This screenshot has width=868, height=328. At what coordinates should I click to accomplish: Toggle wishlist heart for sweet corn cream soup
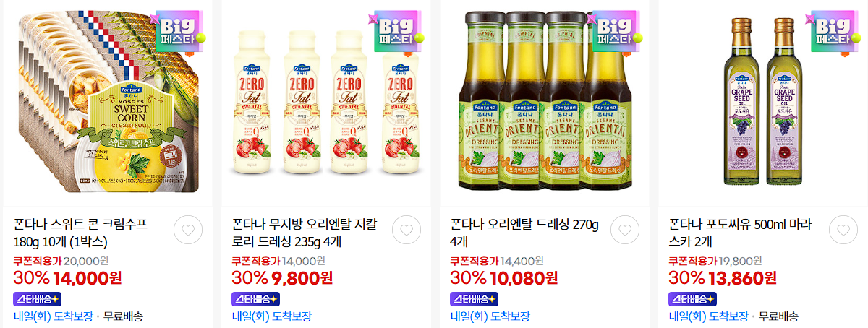pos(188,230)
